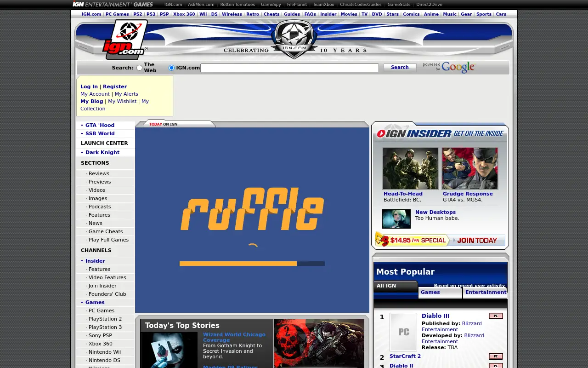
Task: Click the Join Today button
Action: coord(477,240)
